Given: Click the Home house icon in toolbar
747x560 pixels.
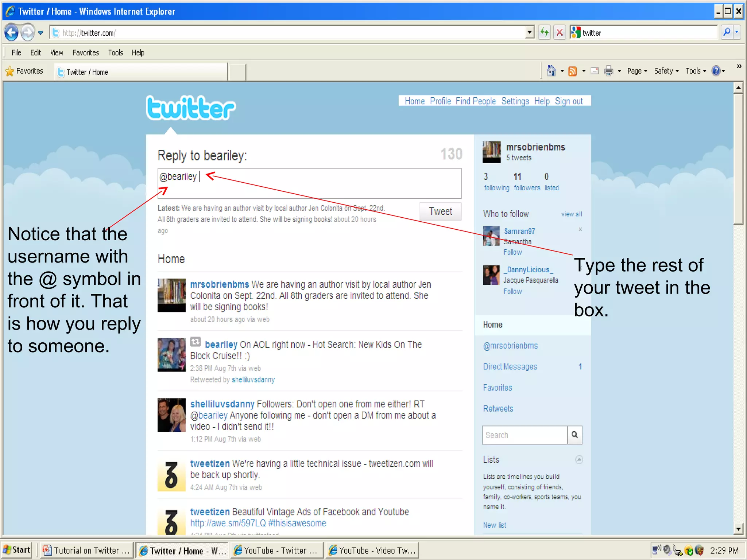Looking at the screenshot, I should click(x=551, y=71).
